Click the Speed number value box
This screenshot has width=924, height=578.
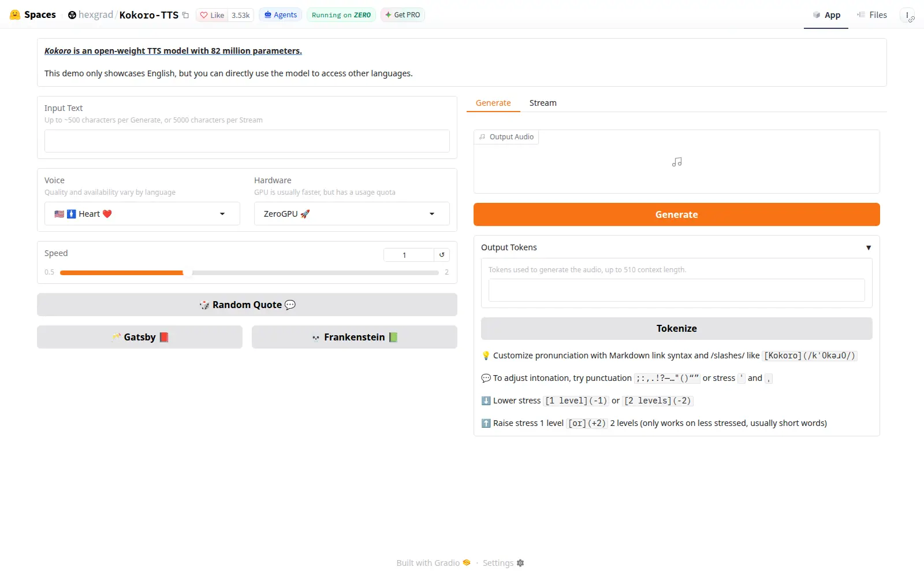[409, 255]
